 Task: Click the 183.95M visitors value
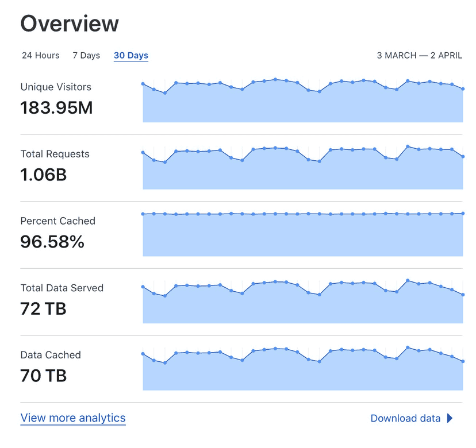(56, 107)
